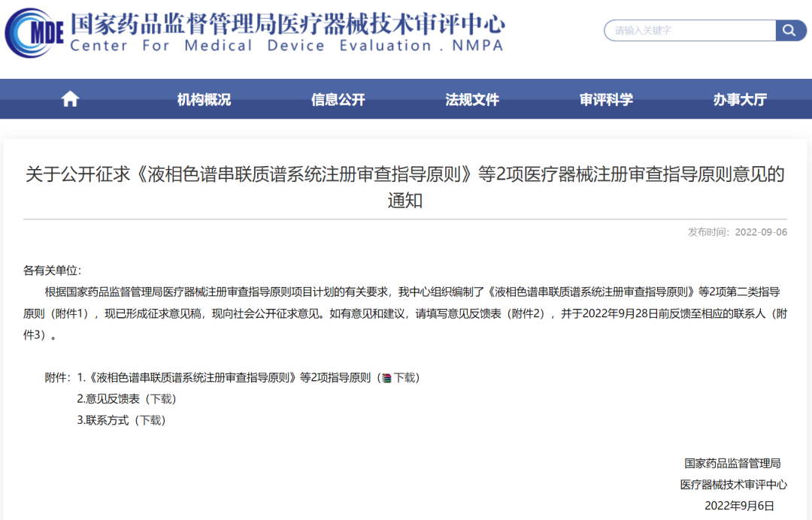812x520 pixels.
Task: Click the magnifier search button
Action: pyautogui.click(x=790, y=31)
